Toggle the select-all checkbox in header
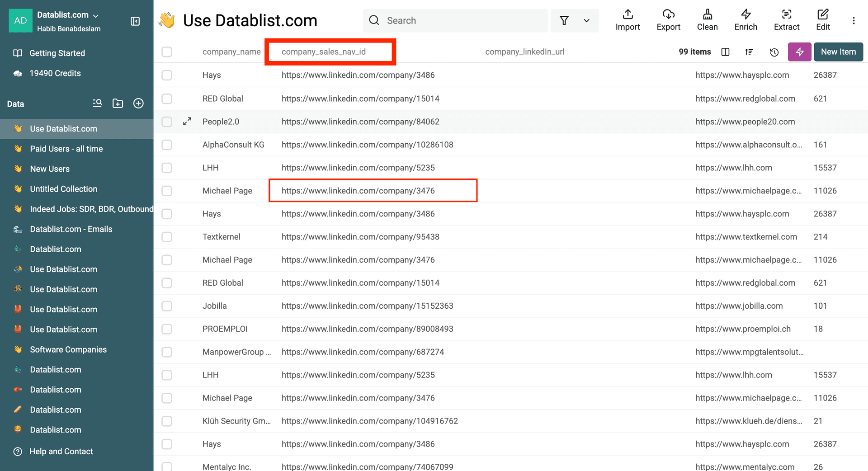868x471 pixels. 167,52
